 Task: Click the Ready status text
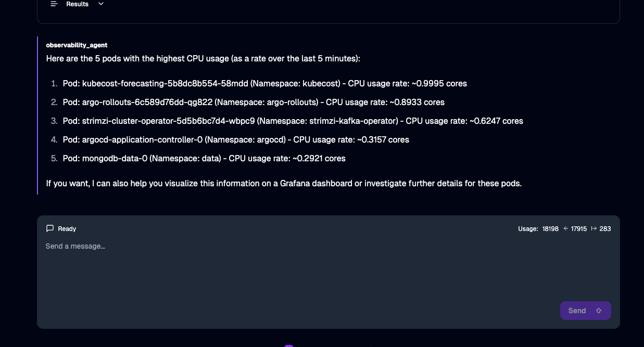click(x=67, y=229)
